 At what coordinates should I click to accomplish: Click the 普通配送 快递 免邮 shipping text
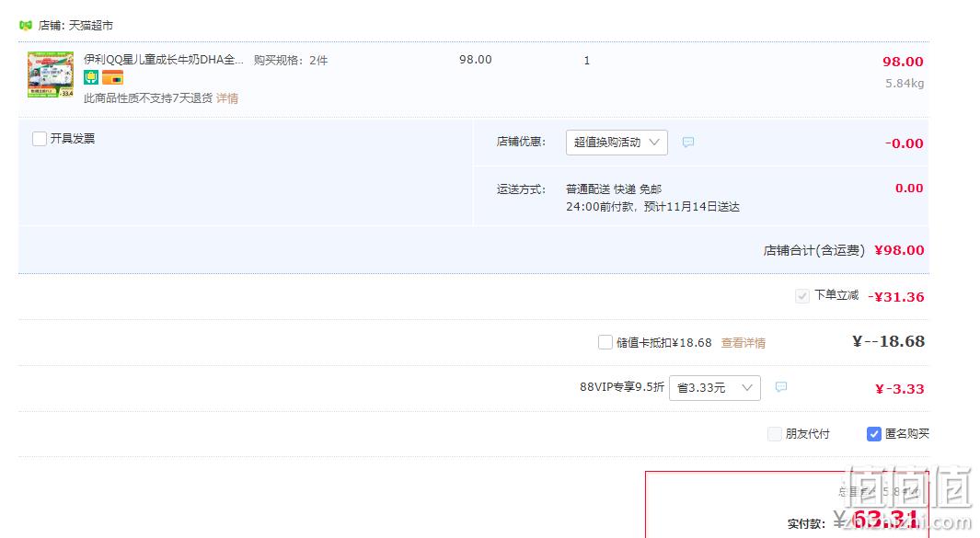614,189
